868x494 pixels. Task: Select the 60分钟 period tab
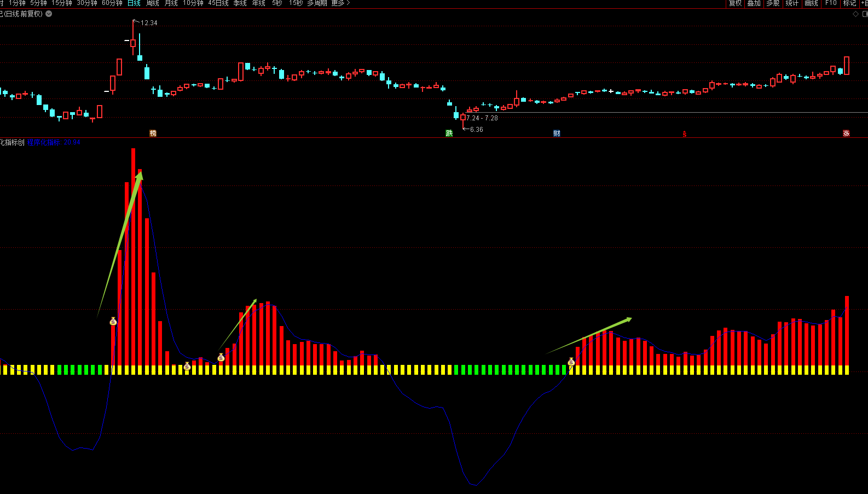click(112, 3)
